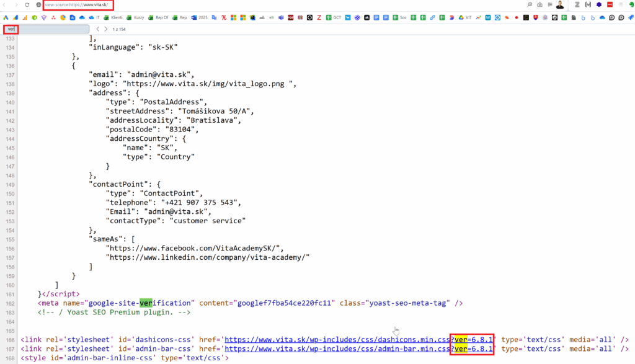Viewport: 635px width, 364px height.
Task: Go to previous find result
Action: tap(97, 29)
